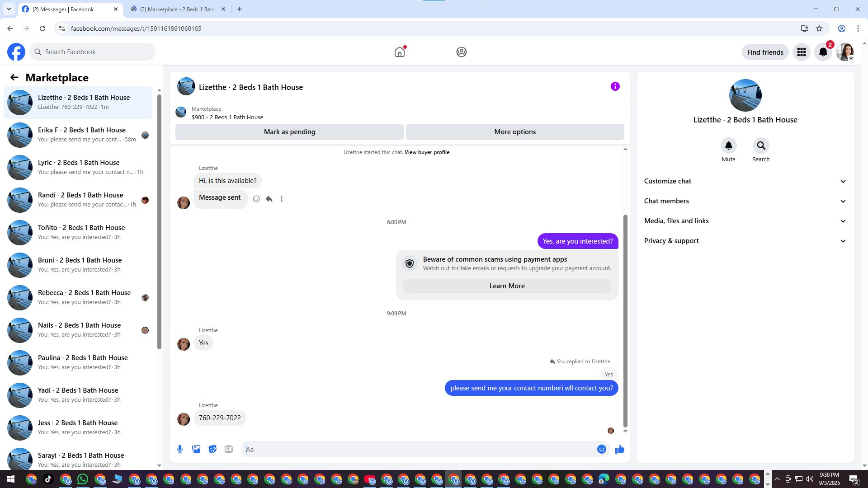Open WhatsApp from the taskbar
Viewport: 868px width, 488px height.
click(x=83, y=479)
